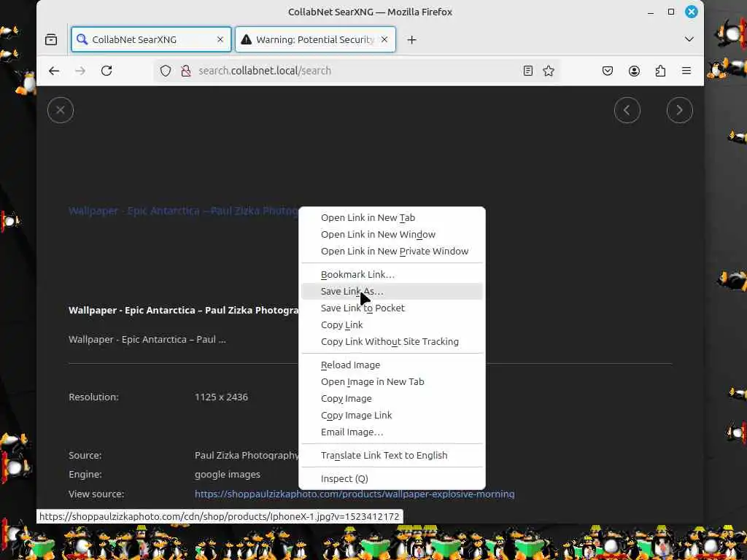Click the resolution value 1125 x 2436
Image resolution: width=747 pixels, height=560 pixels.
pos(221,397)
